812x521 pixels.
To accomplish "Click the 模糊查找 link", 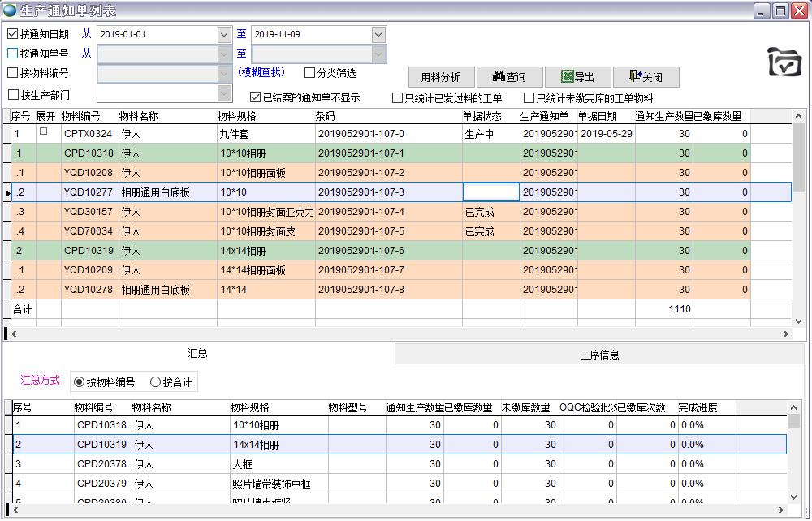I will click(x=262, y=73).
